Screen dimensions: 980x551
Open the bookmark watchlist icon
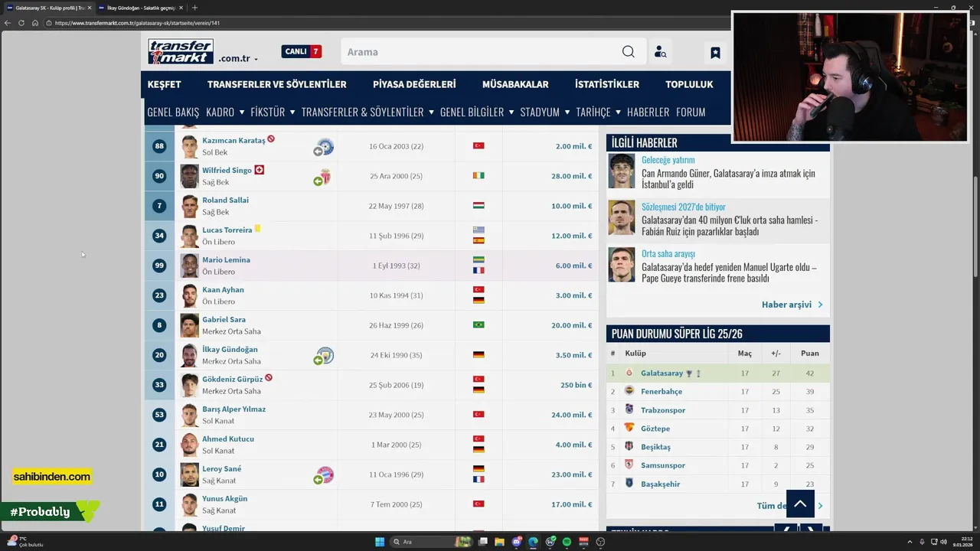click(x=715, y=53)
